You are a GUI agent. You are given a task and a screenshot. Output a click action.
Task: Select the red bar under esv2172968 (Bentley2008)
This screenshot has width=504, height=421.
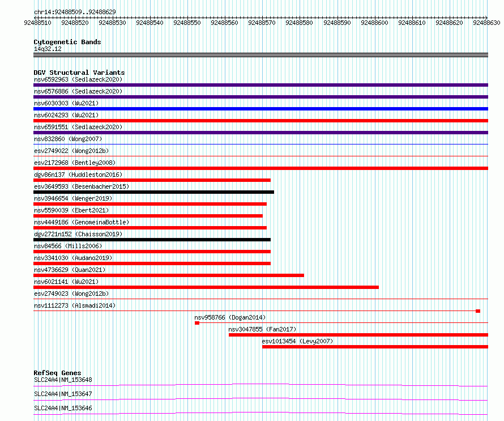click(x=260, y=168)
